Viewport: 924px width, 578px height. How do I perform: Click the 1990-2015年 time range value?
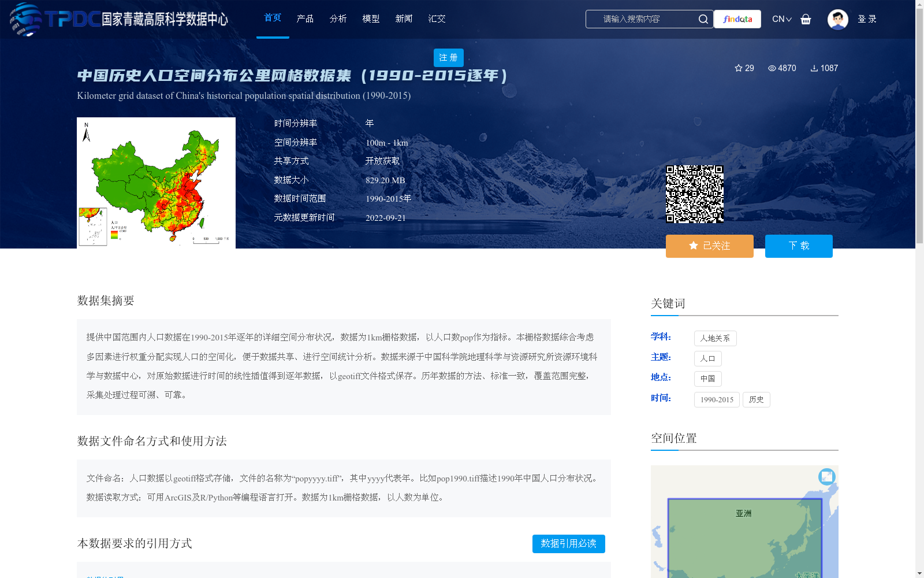[x=389, y=199]
